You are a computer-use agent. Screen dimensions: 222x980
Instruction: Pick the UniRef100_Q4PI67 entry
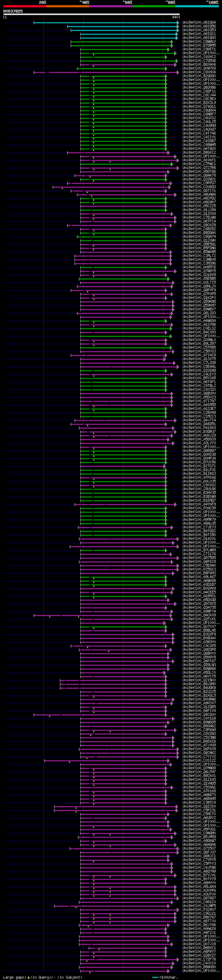pos(199,661)
